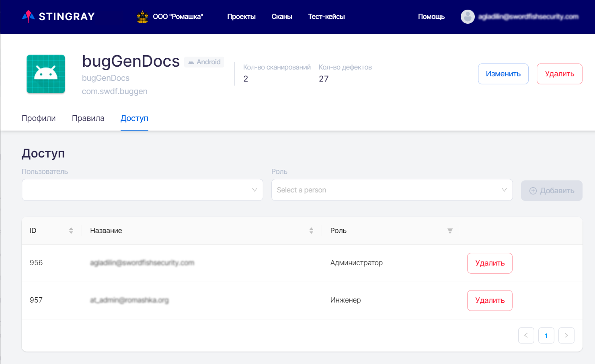Switch to the Правила tab
Viewport: 595px width, 364px height.
point(88,118)
